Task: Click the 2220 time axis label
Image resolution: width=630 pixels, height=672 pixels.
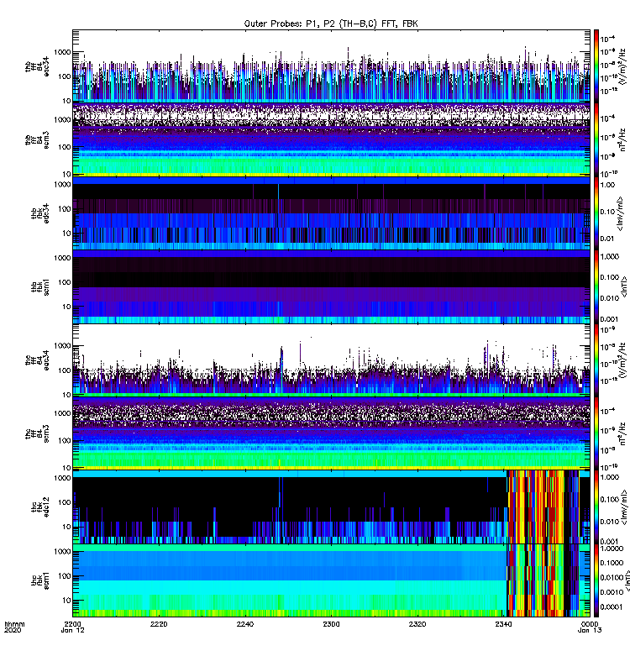Action: point(159,624)
